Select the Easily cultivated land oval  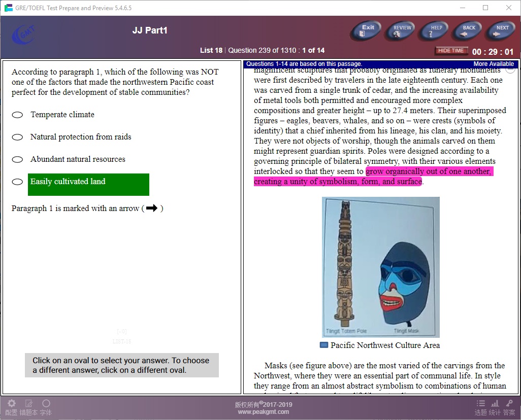click(x=17, y=182)
